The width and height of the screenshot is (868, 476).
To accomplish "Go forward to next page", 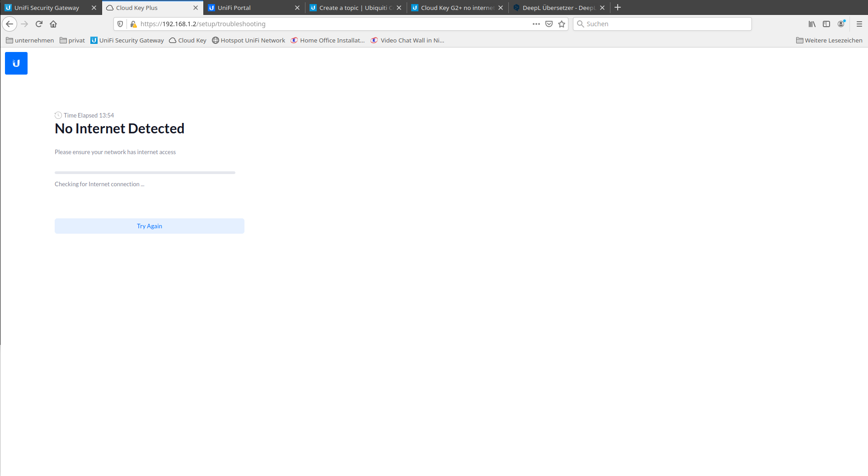I will [x=24, y=24].
